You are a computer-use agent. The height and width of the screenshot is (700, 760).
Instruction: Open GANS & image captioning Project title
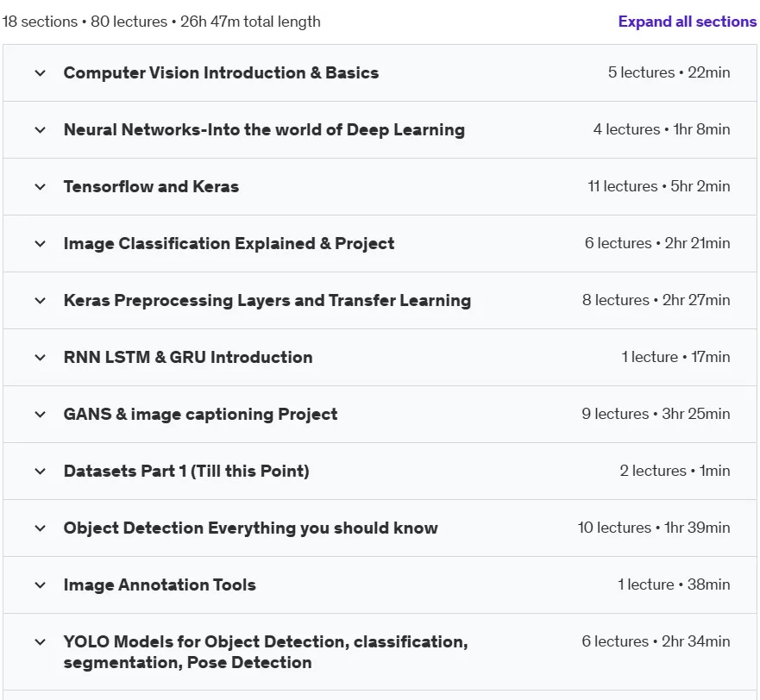pyautogui.click(x=200, y=414)
